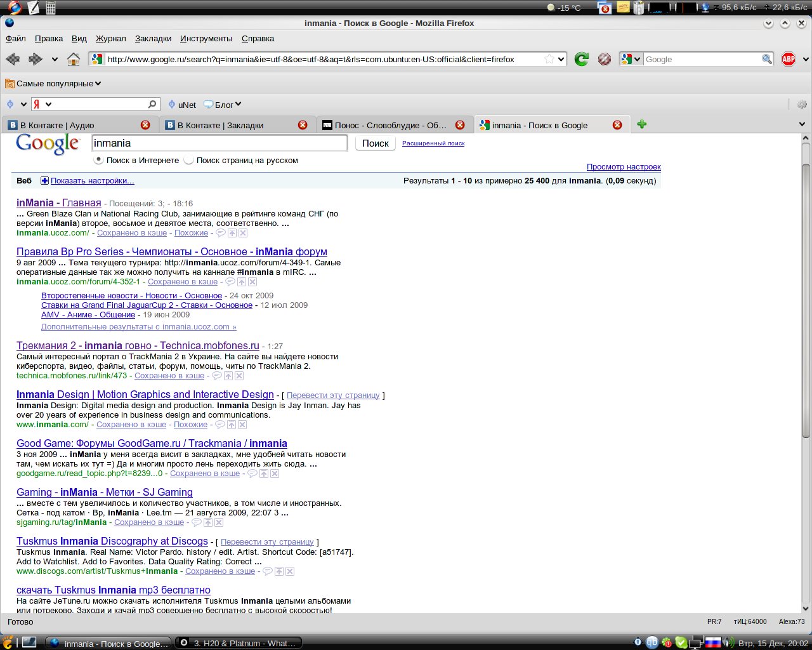The width and height of the screenshot is (812, 650).
Task: Select 'Поиск в Интернете' radio option
Action: click(99, 160)
